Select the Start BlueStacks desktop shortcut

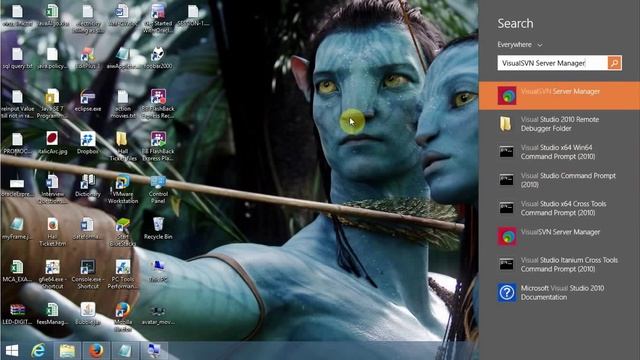pos(122,232)
